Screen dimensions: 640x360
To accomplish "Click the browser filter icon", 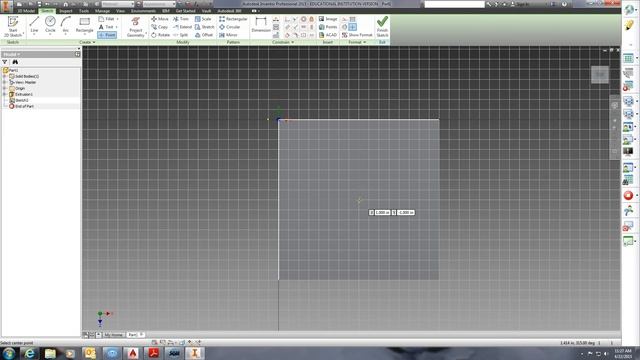I will tap(5, 62).
